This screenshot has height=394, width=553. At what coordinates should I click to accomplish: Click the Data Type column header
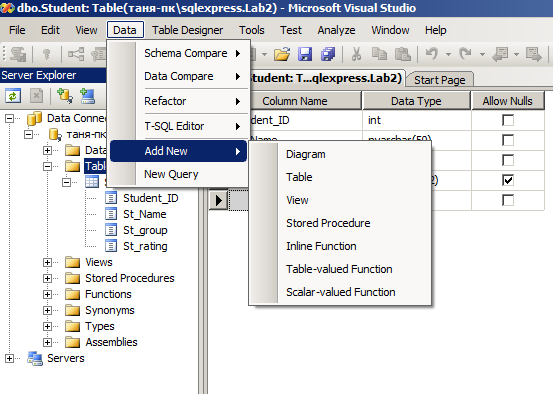(416, 101)
